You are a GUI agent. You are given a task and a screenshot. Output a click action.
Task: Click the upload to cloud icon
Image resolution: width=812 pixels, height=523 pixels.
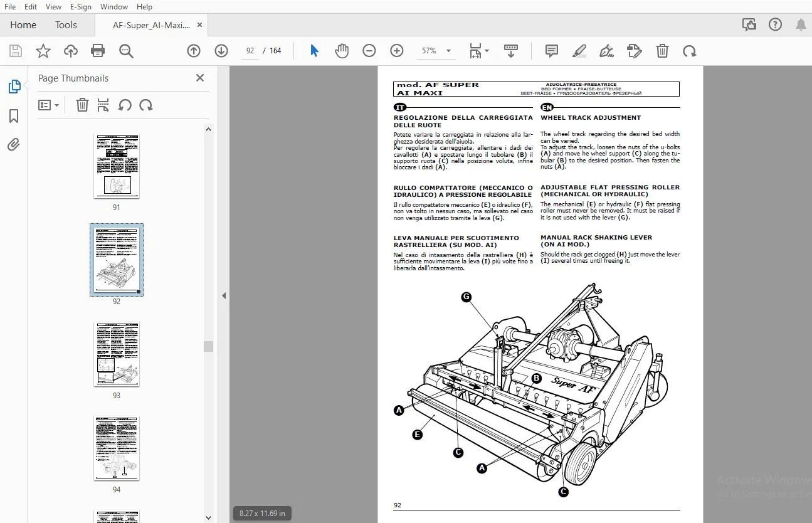(x=71, y=51)
